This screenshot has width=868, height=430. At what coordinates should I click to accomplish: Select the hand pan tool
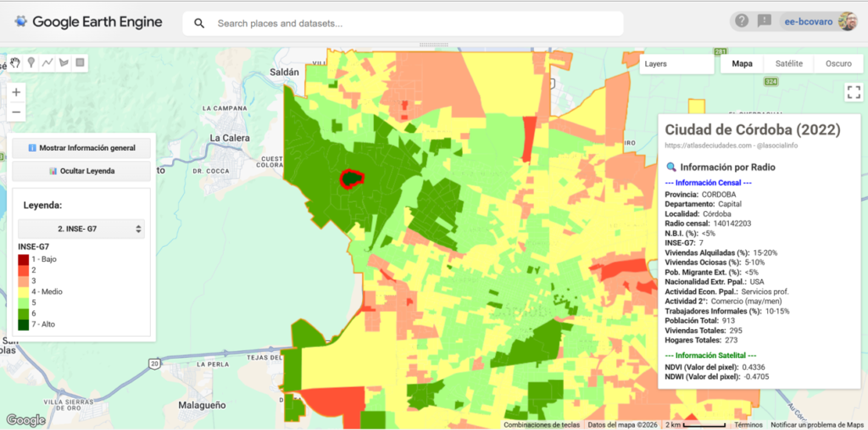[15, 63]
